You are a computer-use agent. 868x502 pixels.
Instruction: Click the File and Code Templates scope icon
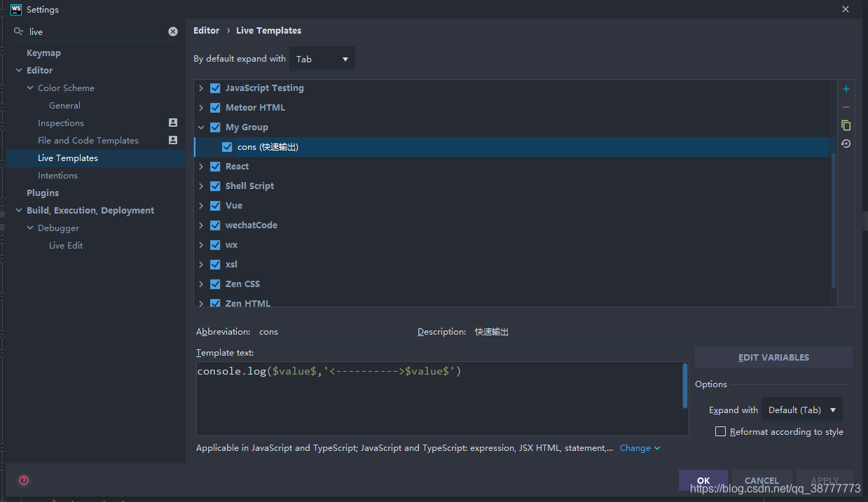[173, 140]
